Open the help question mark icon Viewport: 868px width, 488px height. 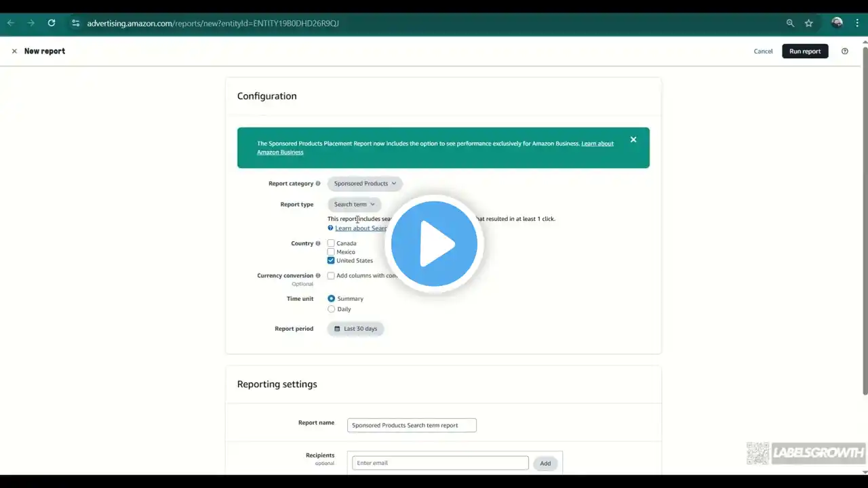click(x=845, y=51)
